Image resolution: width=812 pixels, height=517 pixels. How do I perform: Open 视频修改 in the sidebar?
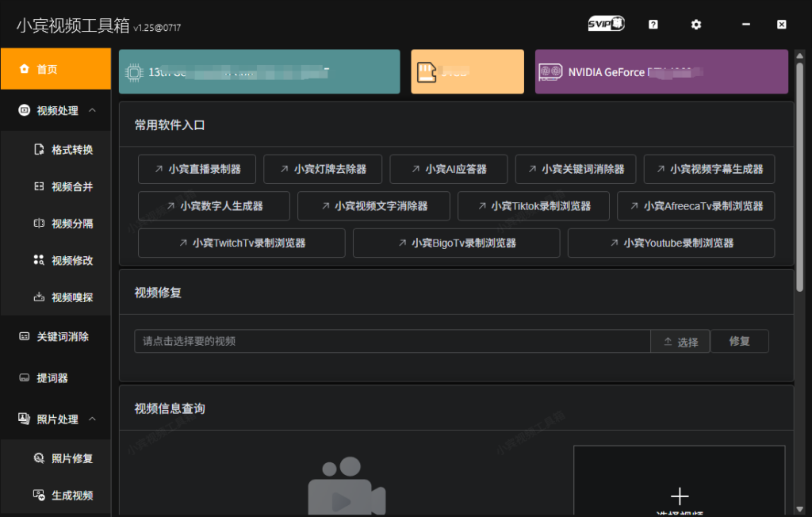(x=56, y=261)
